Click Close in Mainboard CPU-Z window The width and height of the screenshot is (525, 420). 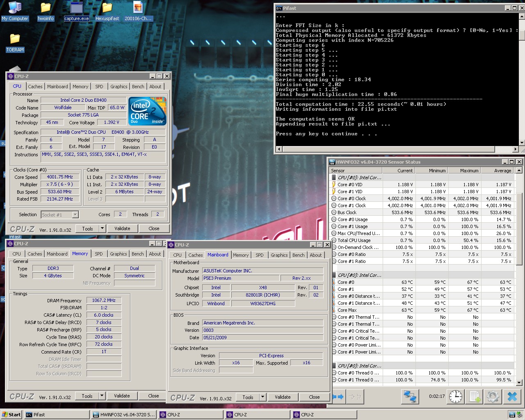314,397
